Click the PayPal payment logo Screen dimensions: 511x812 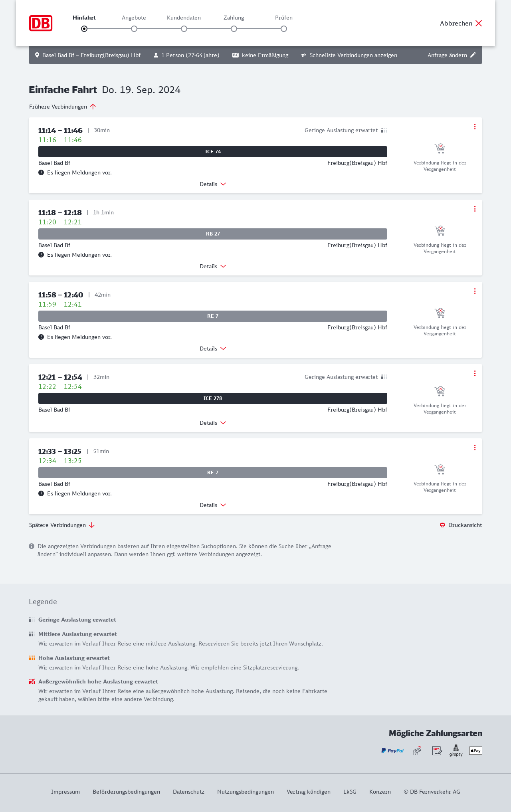pos(392,751)
